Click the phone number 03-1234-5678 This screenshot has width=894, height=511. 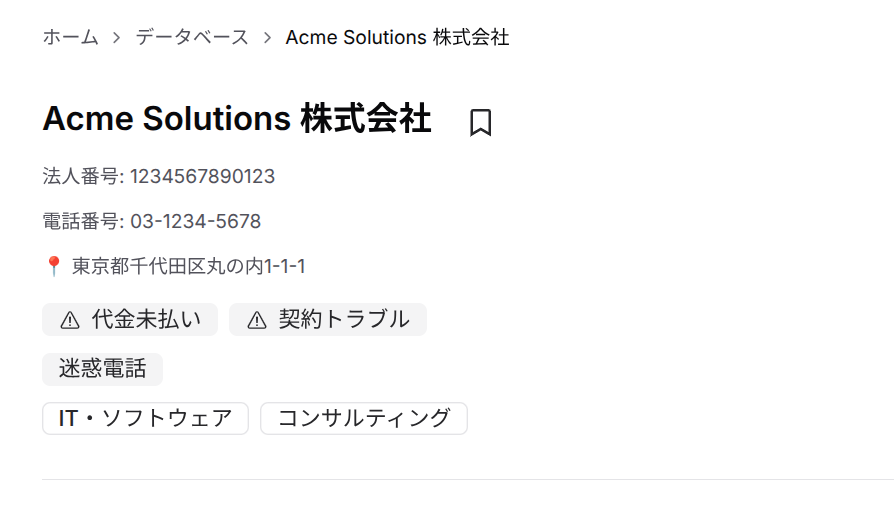coord(195,221)
